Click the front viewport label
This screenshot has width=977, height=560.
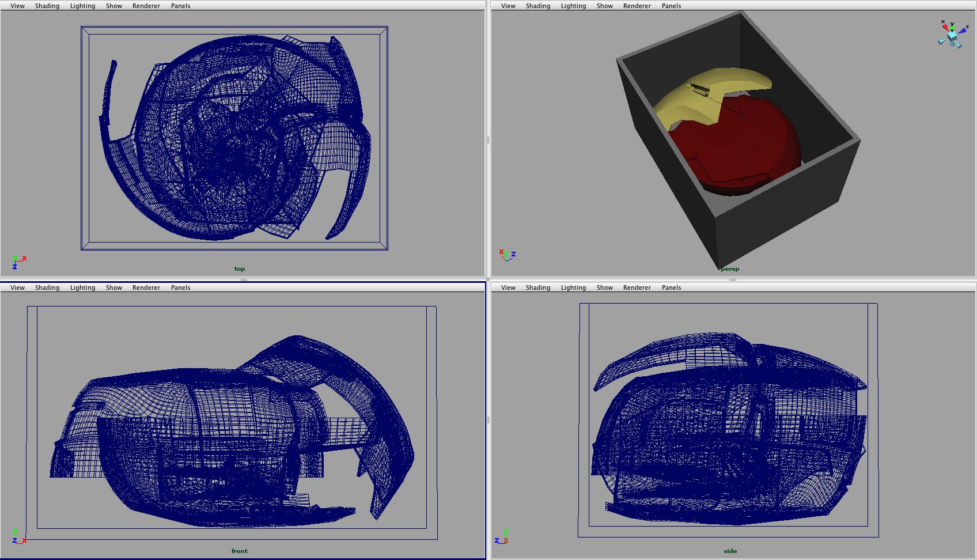point(240,551)
